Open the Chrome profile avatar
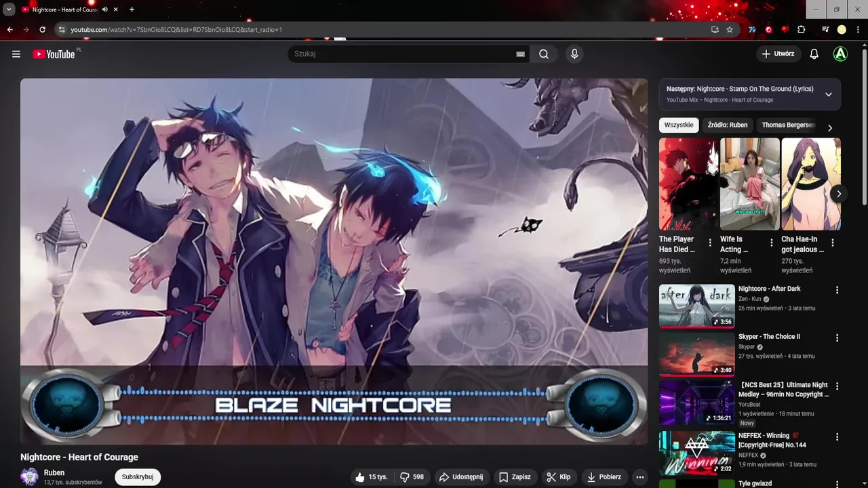 click(x=842, y=30)
